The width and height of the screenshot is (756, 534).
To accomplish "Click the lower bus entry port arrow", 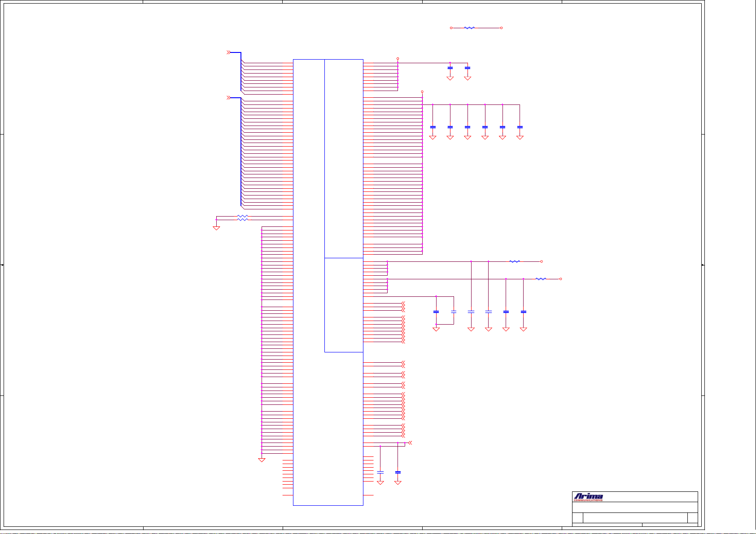I will pyautogui.click(x=228, y=97).
